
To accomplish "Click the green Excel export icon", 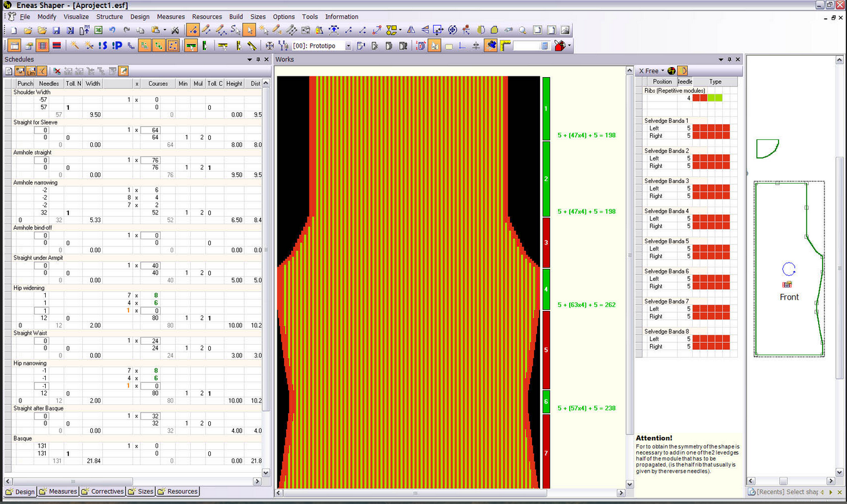I will pyautogui.click(x=99, y=30).
